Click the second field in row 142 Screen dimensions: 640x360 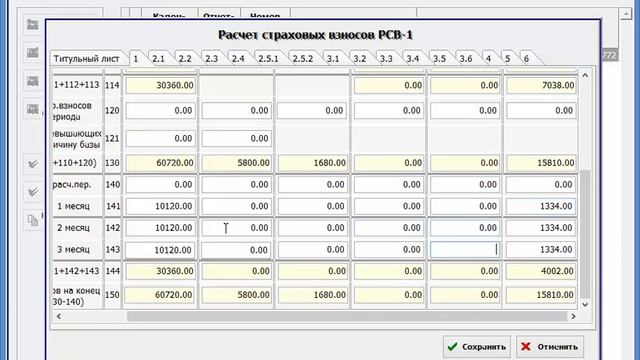pyautogui.click(x=237, y=228)
